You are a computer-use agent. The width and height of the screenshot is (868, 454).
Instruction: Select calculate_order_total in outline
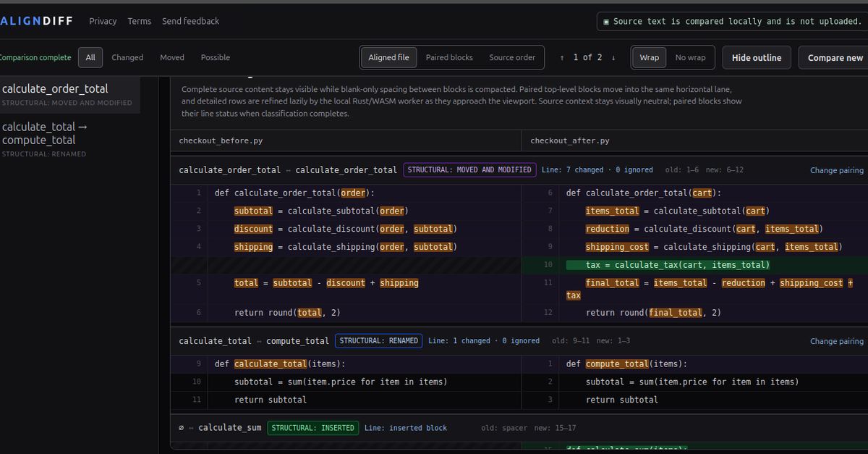click(69, 95)
